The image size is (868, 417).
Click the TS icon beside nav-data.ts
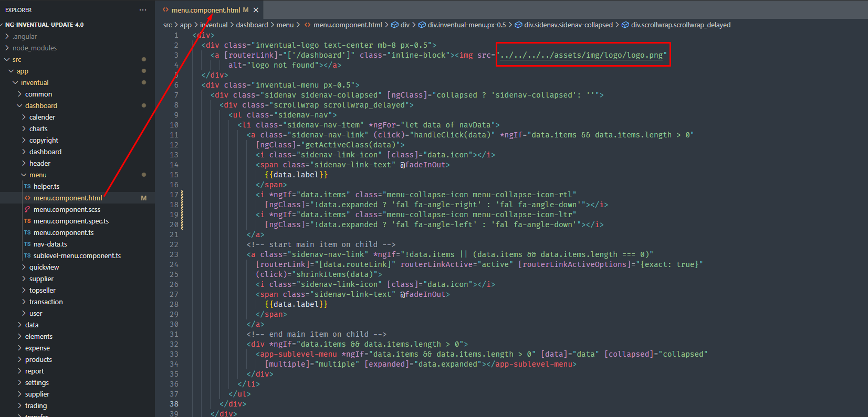pos(27,244)
